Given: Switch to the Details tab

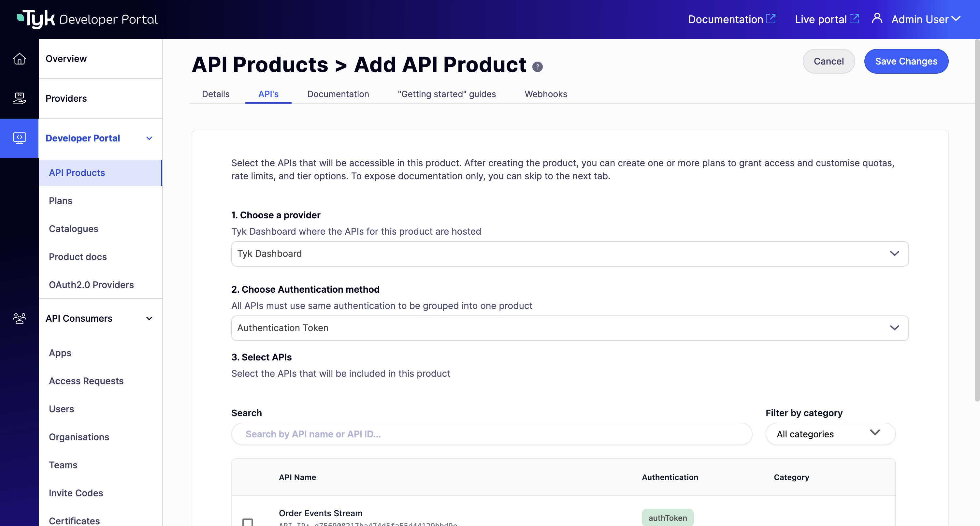Looking at the screenshot, I should click(215, 94).
